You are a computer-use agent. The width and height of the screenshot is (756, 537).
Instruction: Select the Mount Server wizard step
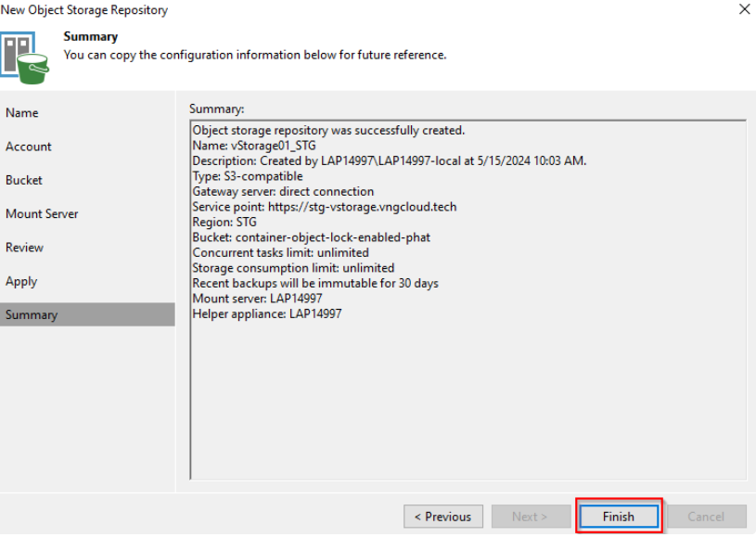click(x=42, y=213)
